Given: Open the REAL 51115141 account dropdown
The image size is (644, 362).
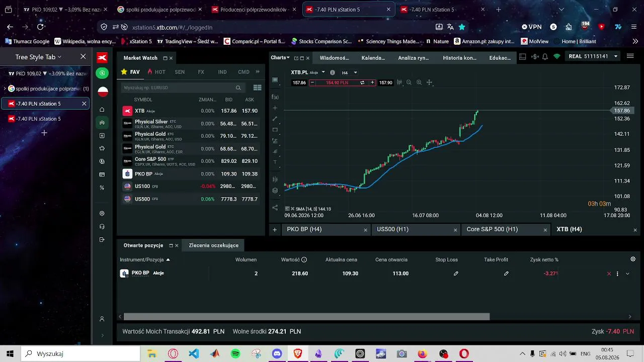Looking at the screenshot, I should [593, 56].
